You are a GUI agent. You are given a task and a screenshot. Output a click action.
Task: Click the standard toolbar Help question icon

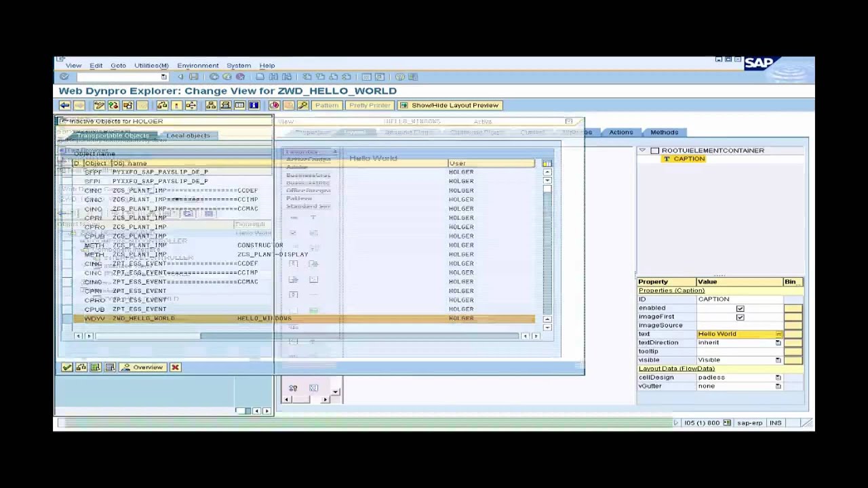[399, 77]
